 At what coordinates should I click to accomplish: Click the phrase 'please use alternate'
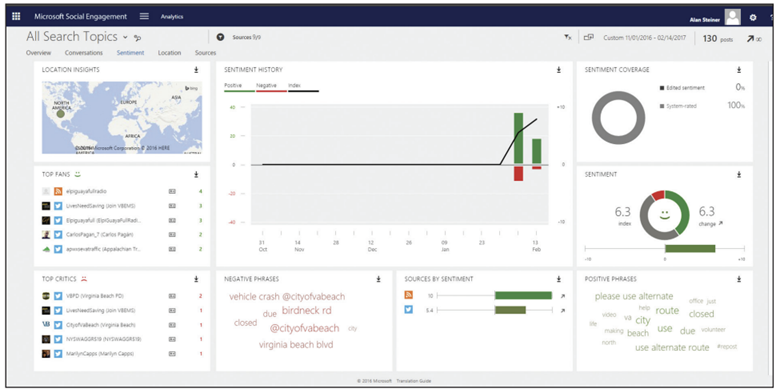[x=634, y=296]
